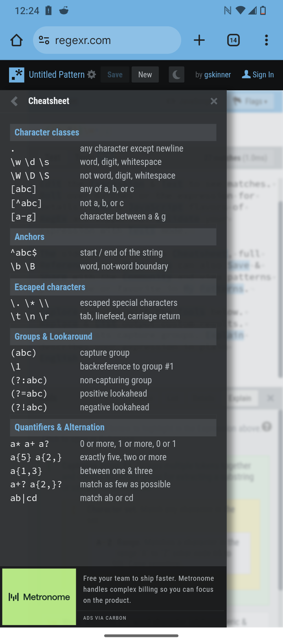Tap the browser home icon
Viewport: 283px width, 644px height.
coord(17,40)
